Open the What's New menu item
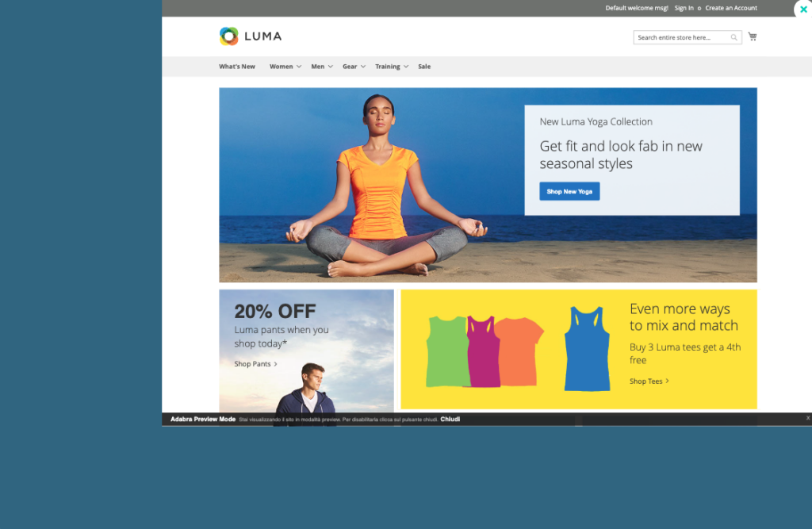Image resolution: width=812 pixels, height=529 pixels. click(236, 67)
